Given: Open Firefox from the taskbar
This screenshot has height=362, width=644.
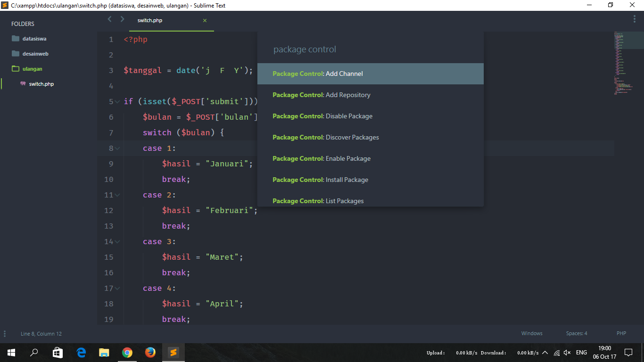Looking at the screenshot, I should [150, 352].
